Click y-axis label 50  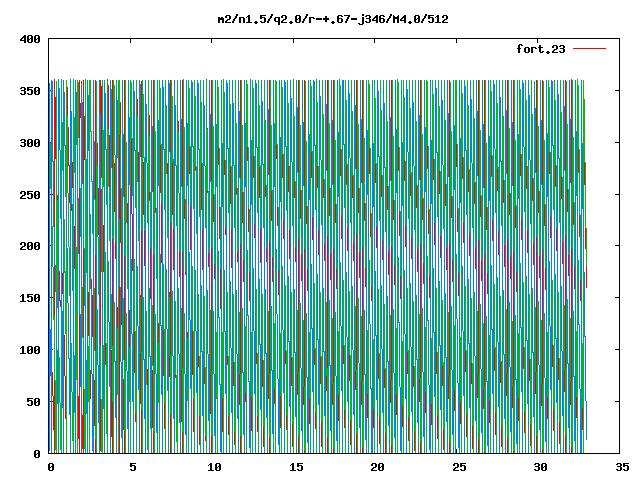point(33,402)
